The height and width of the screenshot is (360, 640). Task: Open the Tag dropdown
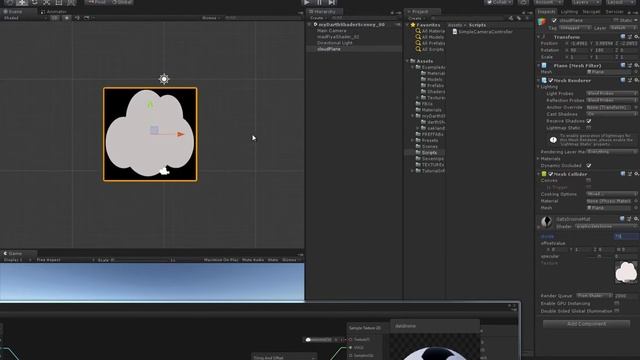(x=575, y=28)
